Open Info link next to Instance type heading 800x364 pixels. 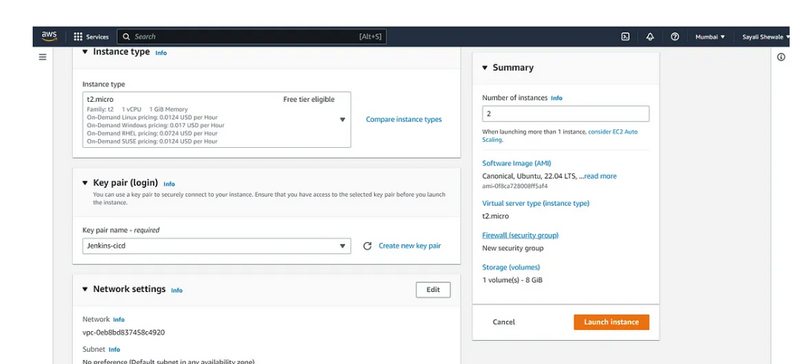(x=161, y=53)
